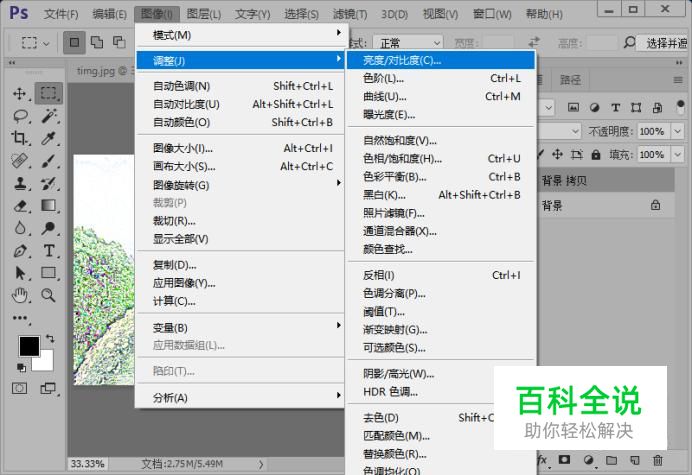Viewport: 692px width, 475px height.
Task: Select the Zoom tool
Action: click(49, 295)
